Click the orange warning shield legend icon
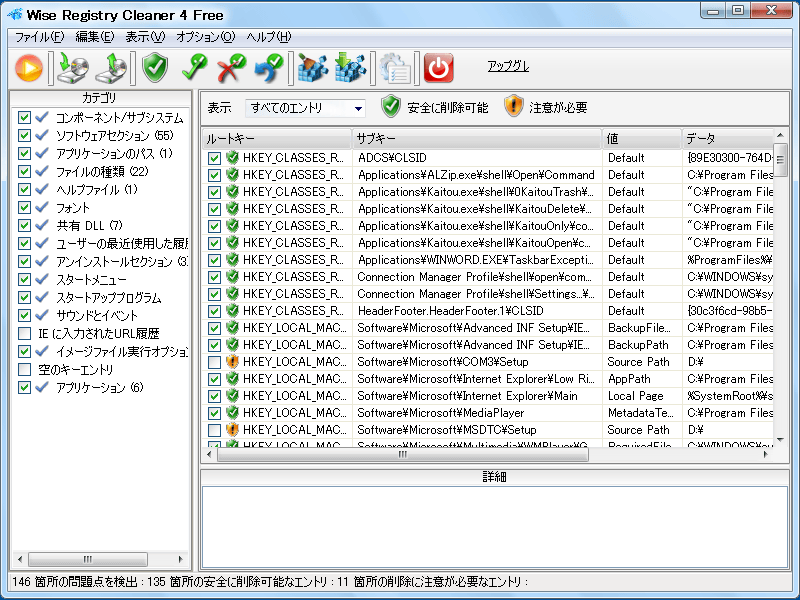 coord(513,106)
